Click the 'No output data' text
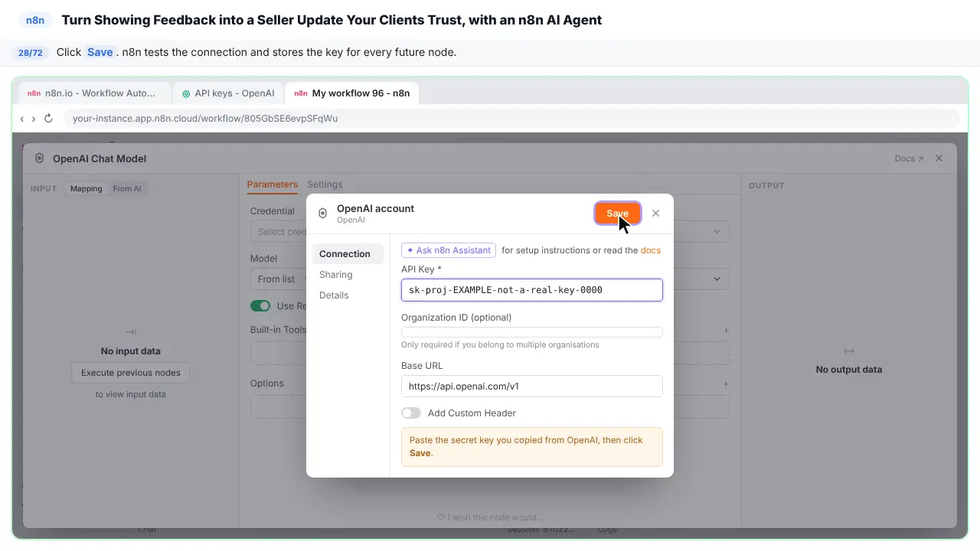980x551 pixels. [x=848, y=370]
